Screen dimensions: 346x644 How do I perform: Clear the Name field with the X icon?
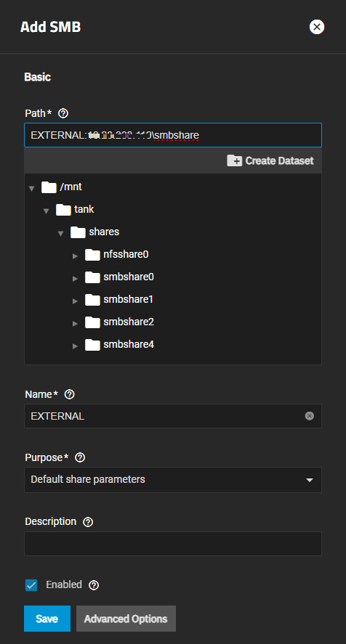(310, 416)
